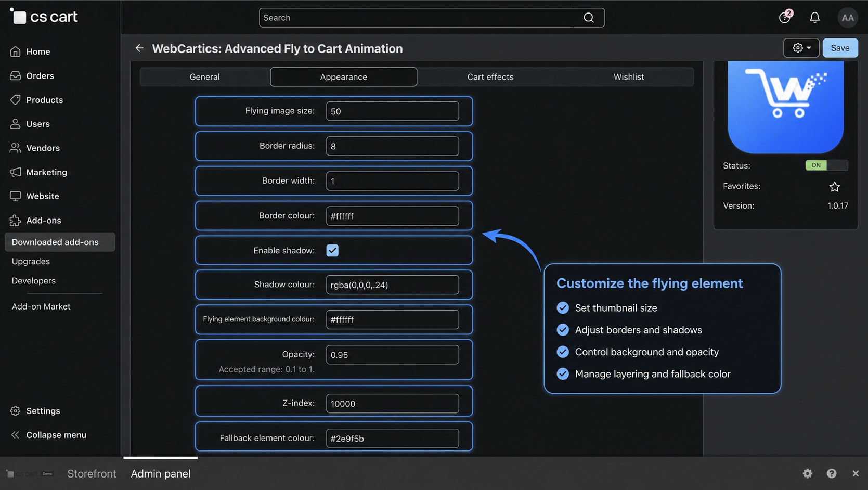
Task: Open the Wishlist tab
Action: tap(629, 77)
